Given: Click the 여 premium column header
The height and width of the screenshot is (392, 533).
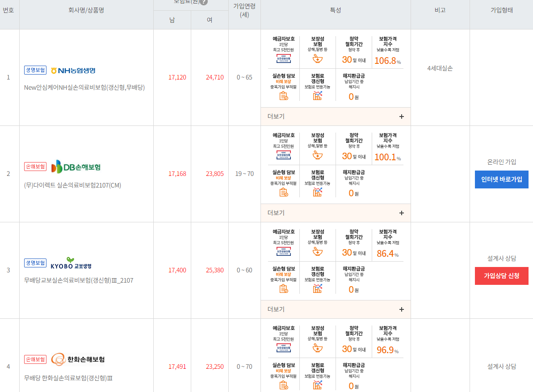Looking at the screenshot, I should tap(210, 20).
